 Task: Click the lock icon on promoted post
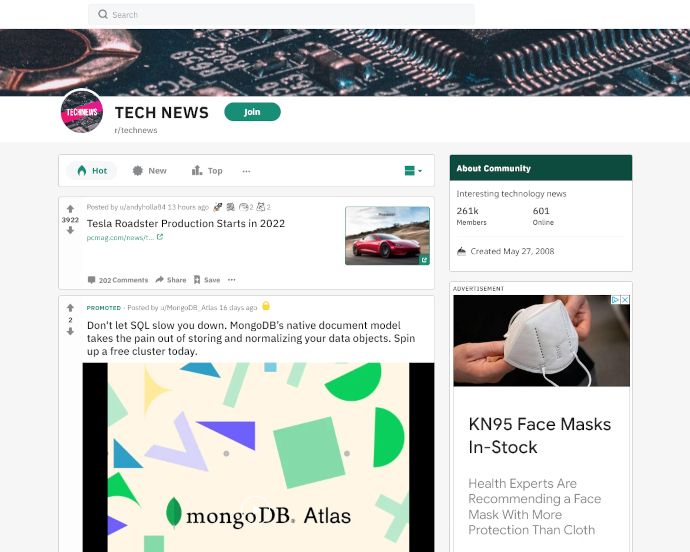pyautogui.click(x=266, y=306)
